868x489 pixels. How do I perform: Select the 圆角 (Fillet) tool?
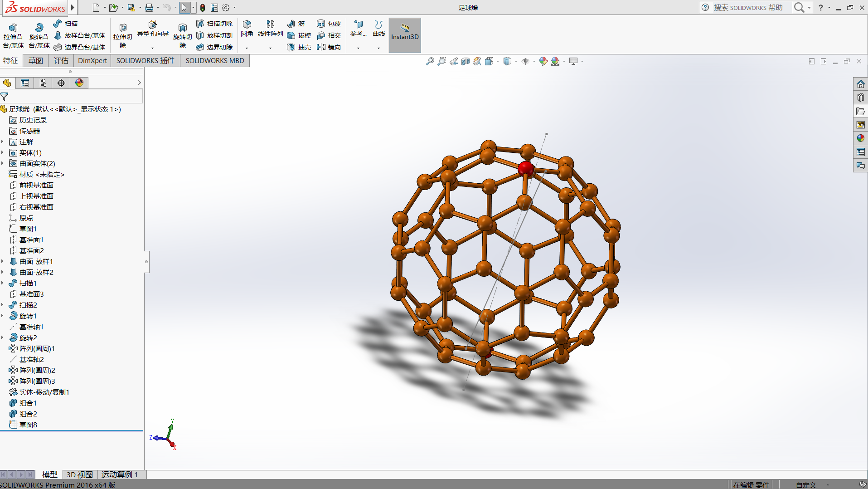pos(247,28)
